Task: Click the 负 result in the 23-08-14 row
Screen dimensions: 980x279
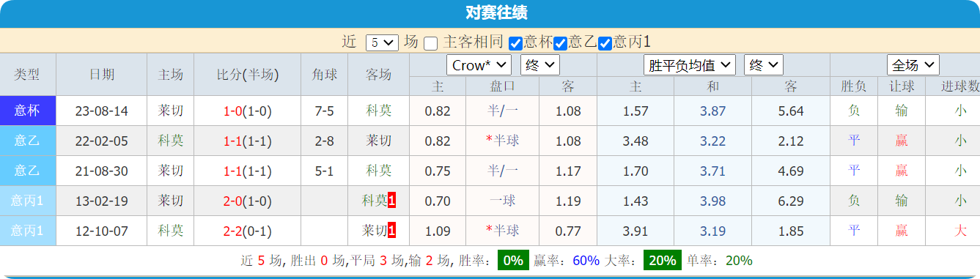Action: point(854,111)
